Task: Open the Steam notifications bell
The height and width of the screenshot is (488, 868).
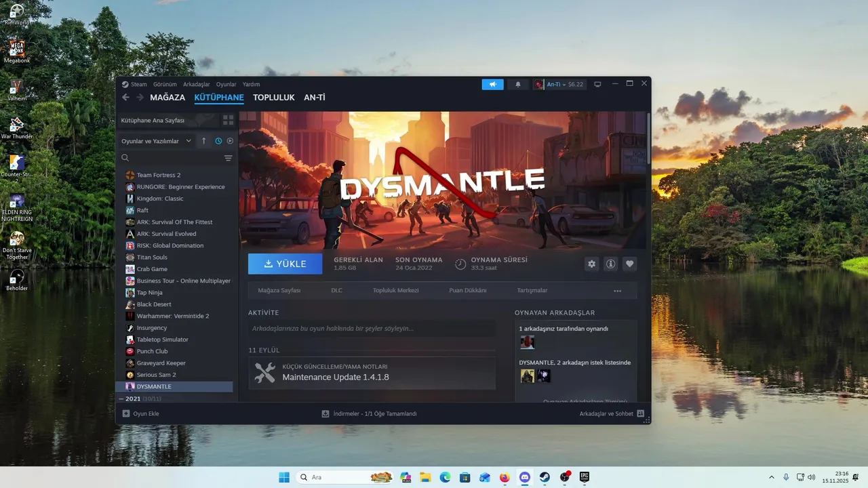Action: click(x=518, y=85)
